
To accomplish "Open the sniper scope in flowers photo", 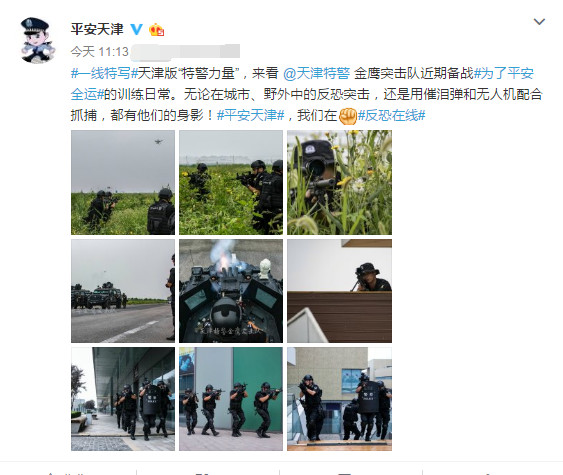I will (x=339, y=182).
